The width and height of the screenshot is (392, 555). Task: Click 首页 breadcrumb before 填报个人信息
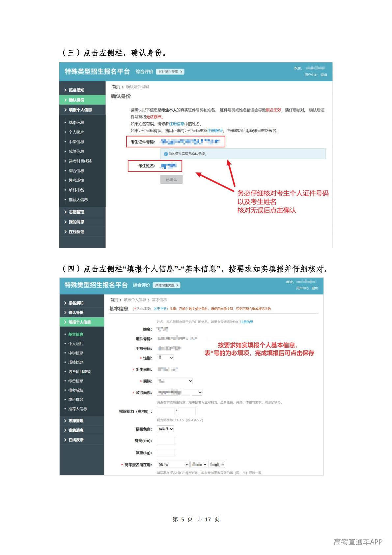pos(114,300)
